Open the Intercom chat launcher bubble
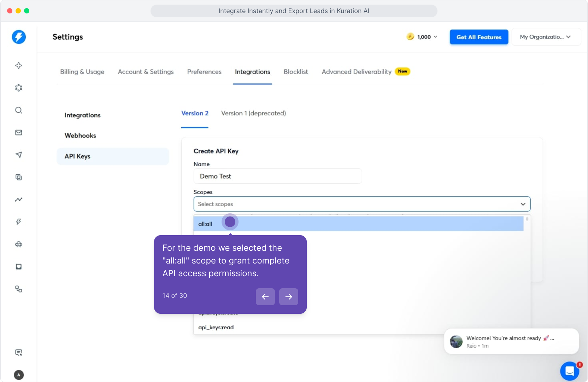The height and width of the screenshot is (382, 588). pyautogui.click(x=570, y=371)
